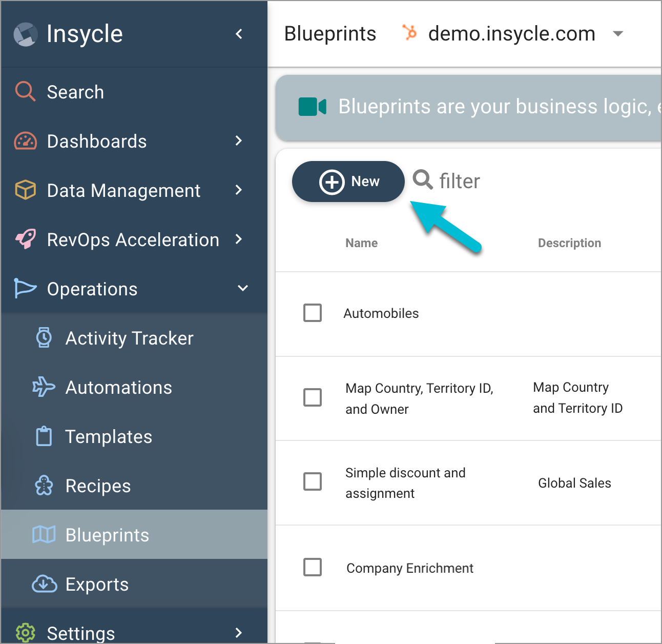Click the Insycle logo icon

point(26,34)
